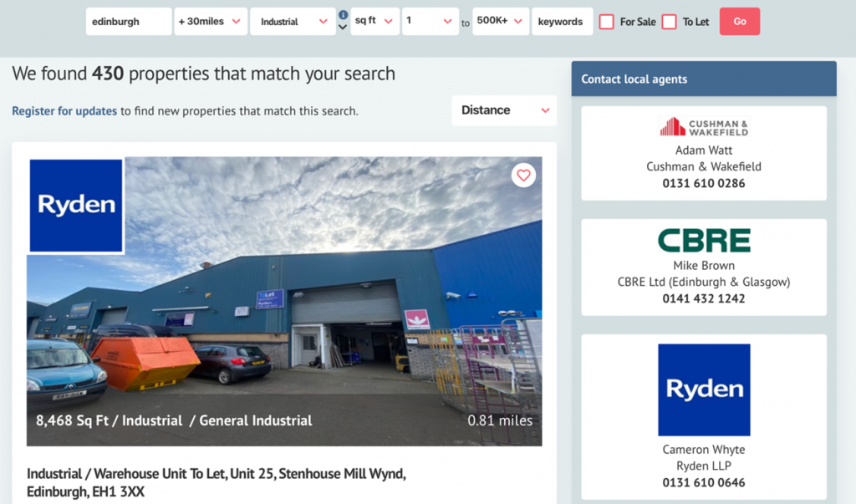This screenshot has height=504, width=856.
Task: Click the Ryden logo in local agents panel
Action: (704, 389)
